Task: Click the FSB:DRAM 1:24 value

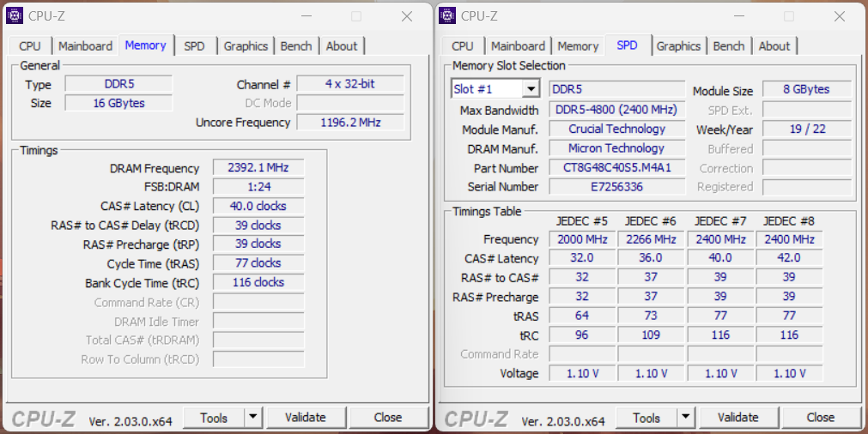Action: pos(258,186)
